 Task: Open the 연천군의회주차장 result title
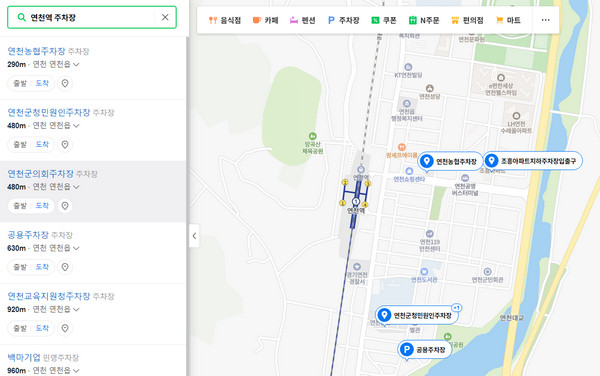pyautogui.click(x=41, y=174)
